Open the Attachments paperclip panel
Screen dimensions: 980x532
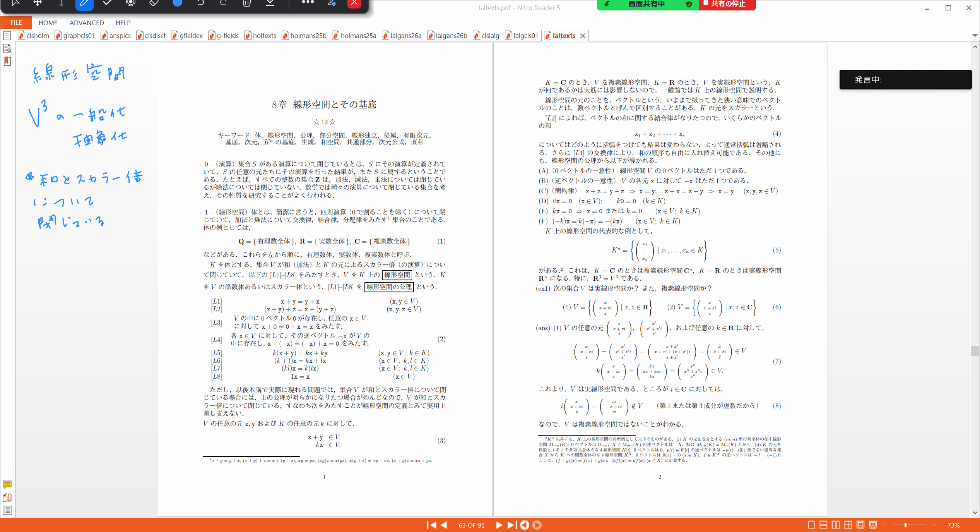click(x=7, y=498)
